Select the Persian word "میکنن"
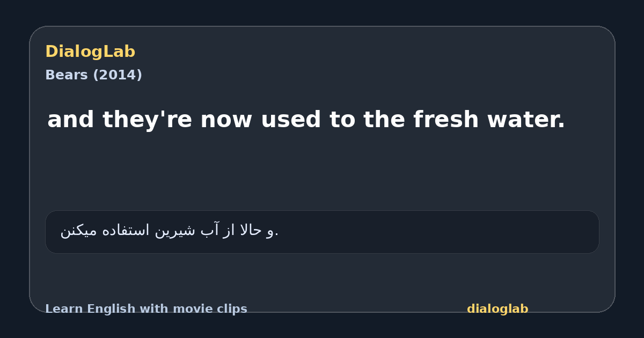 tap(79, 230)
